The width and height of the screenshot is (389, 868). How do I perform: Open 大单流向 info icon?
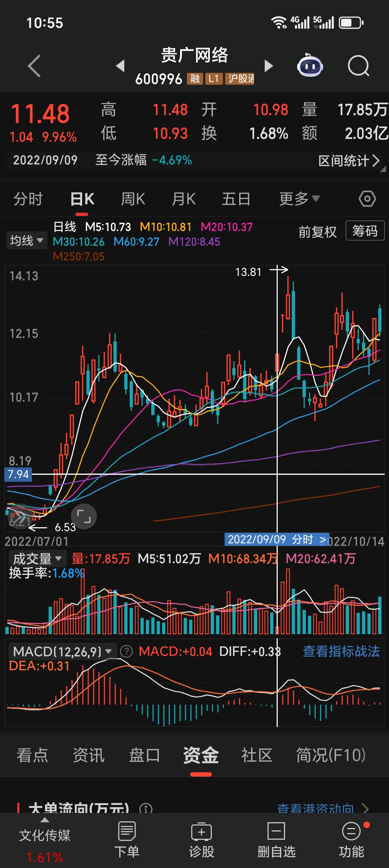[146, 809]
